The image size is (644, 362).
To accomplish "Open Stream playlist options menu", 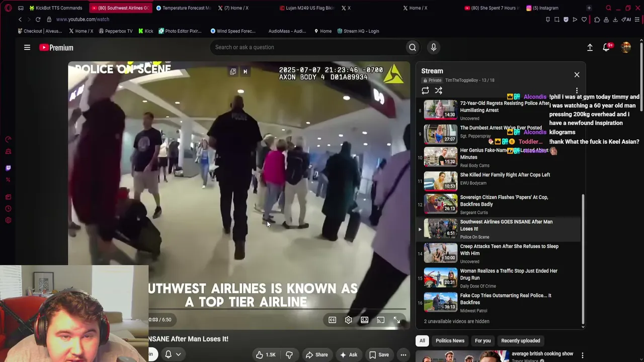I will click(x=577, y=90).
